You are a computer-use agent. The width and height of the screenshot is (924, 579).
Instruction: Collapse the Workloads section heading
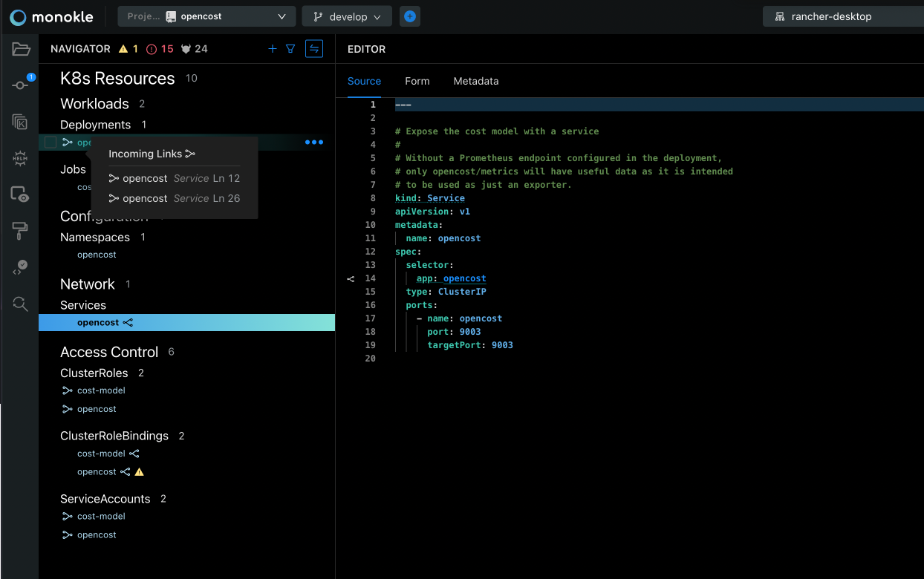click(x=94, y=103)
